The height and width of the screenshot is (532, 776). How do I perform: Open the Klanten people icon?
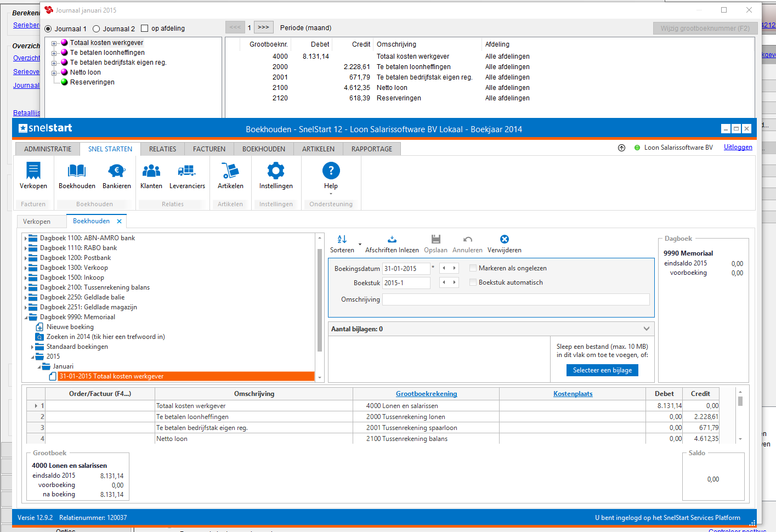tap(151, 171)
